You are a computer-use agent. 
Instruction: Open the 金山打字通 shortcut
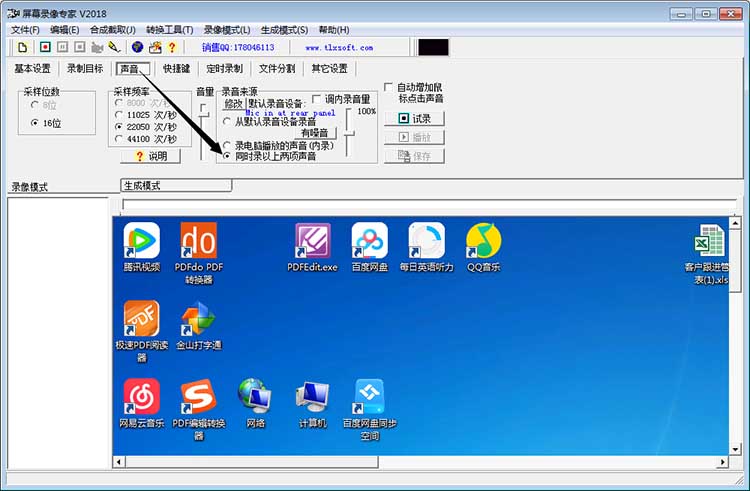(x=199, y=325)
